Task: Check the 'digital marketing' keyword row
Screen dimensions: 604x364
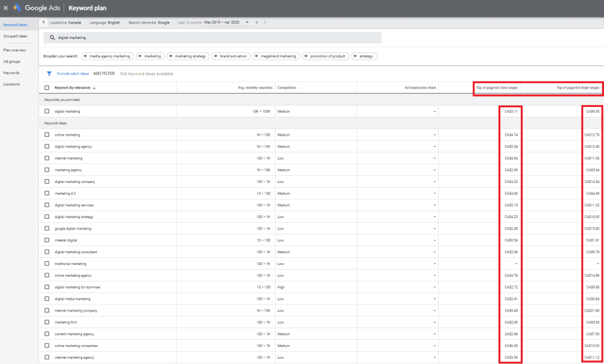Action: 47,112
